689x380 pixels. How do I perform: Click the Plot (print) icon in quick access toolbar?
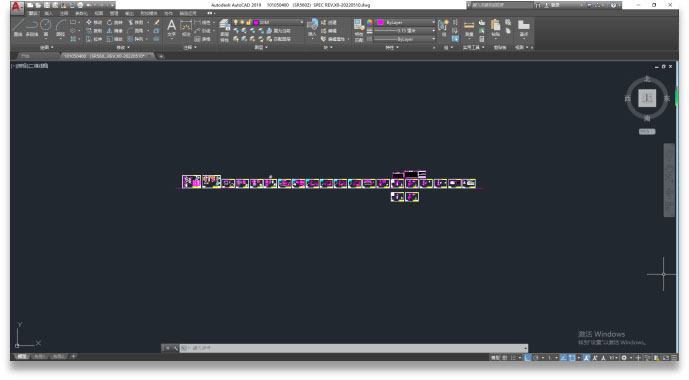point(80,5)
